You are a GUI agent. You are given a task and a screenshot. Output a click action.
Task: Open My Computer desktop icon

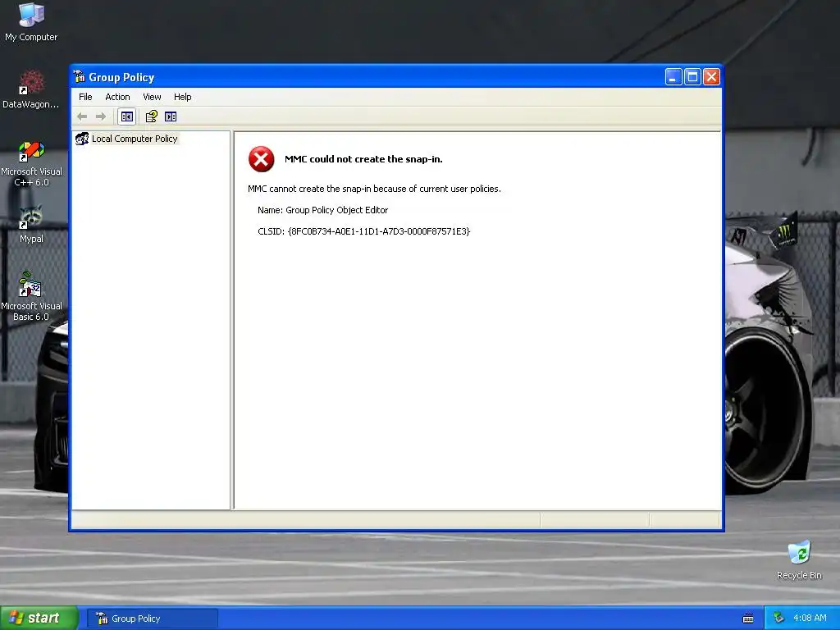[31, 22]
